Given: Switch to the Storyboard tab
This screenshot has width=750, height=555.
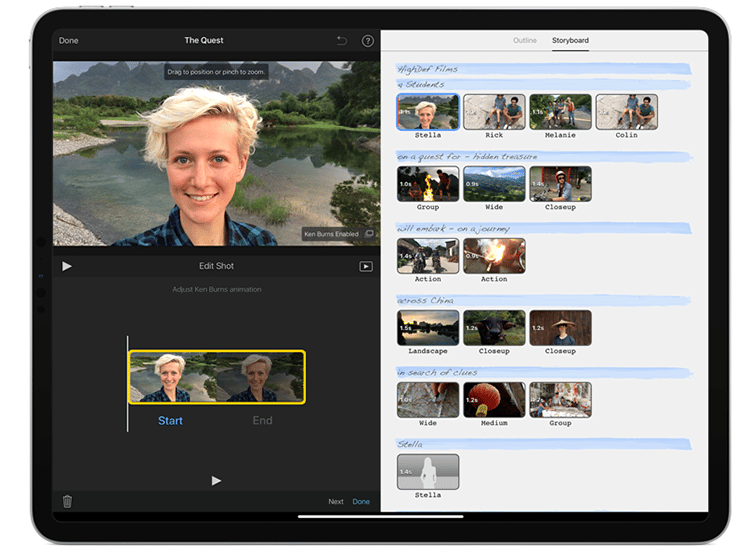Looking at the screenshot, I should pos(570,41).
